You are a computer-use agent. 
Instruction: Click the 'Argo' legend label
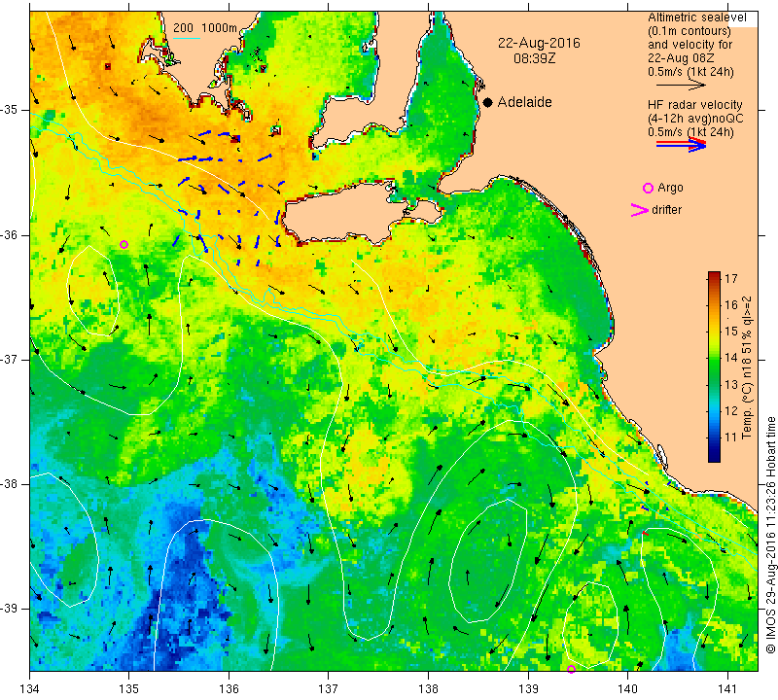click(x=670, y=188)
